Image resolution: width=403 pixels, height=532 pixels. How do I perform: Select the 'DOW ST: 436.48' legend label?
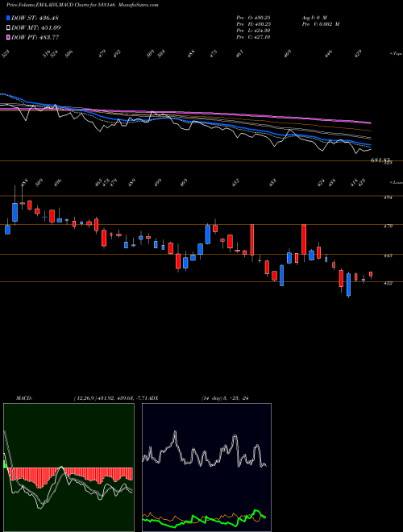[35, 18]
